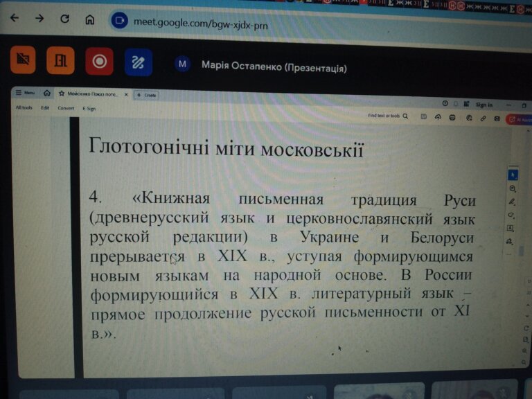Click the orange camera-off extension button
Screen dimensions: 532x399
[x=23, y=60]
